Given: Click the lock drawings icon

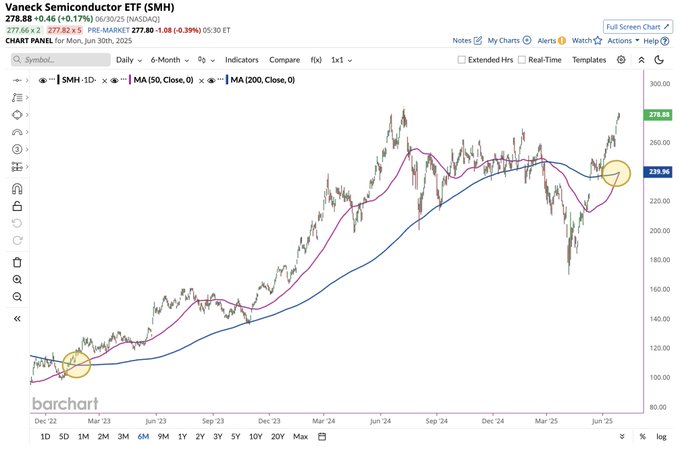Looking at the screenshot, I should tap(16, 206).
